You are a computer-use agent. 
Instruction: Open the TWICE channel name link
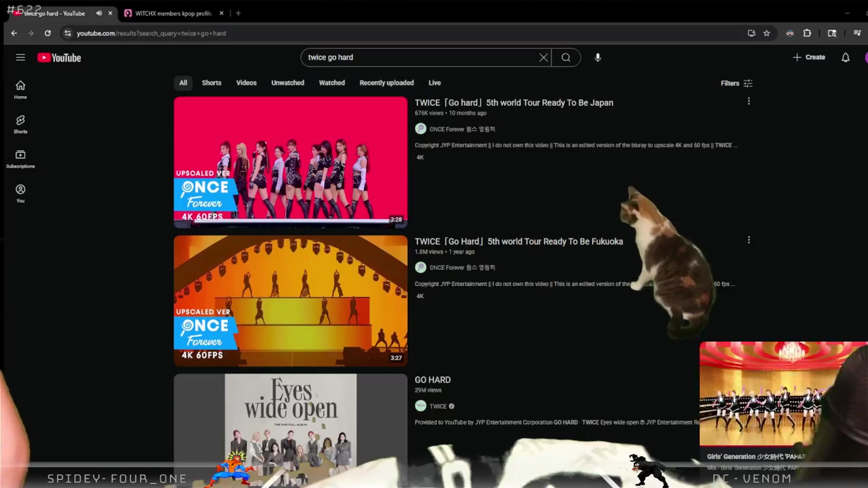point(438,406)
